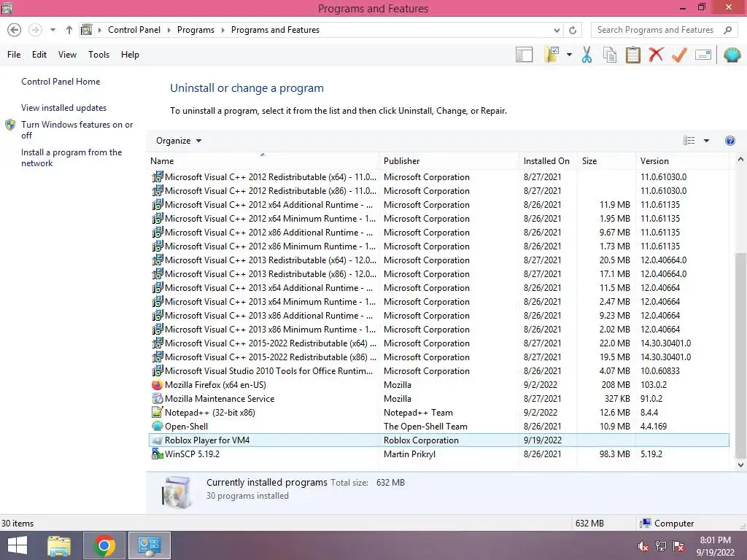Toggle the navigation pane toolbar icon
Image resolution: width=747 pixels, height=560 pixels.
point(524,55)
